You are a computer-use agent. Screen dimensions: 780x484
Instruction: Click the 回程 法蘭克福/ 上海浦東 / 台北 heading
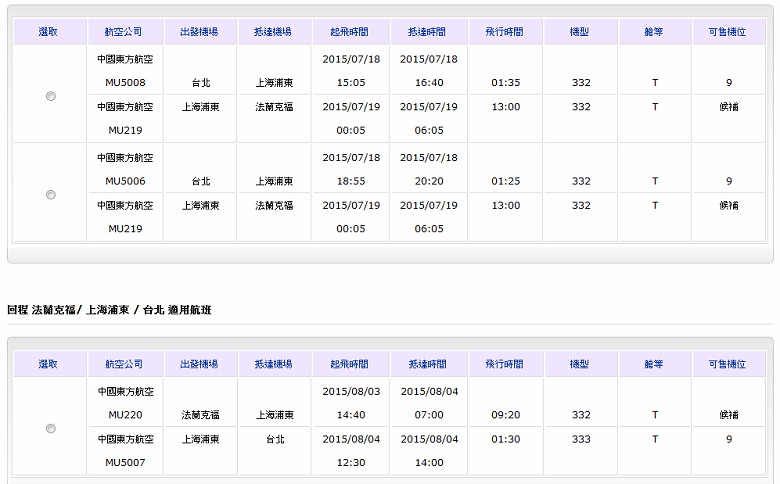coord(109,310)
